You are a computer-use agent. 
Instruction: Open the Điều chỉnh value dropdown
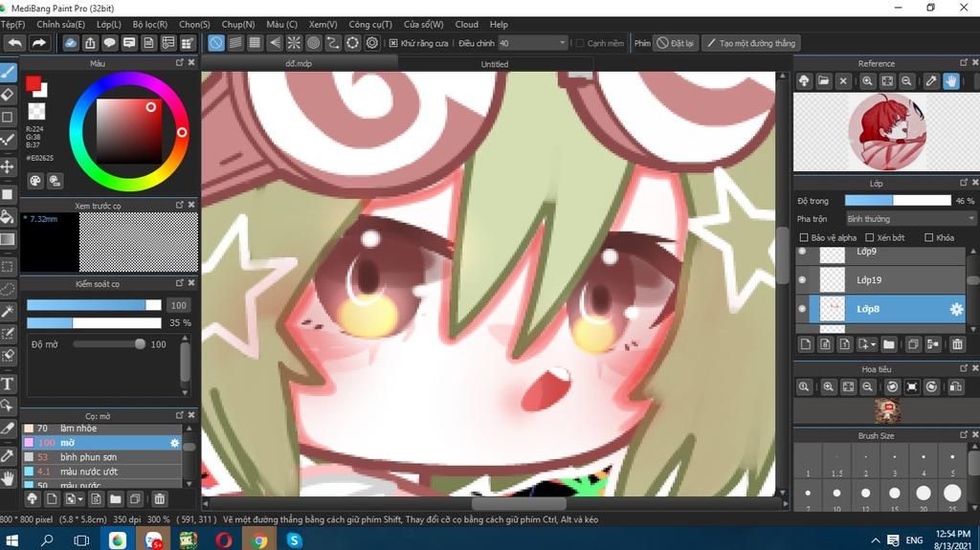[x=532, y=43]
